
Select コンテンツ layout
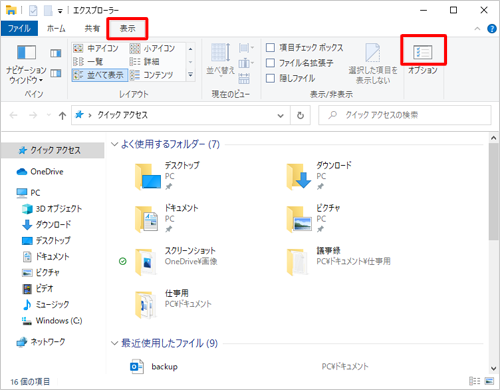[x=152, y=75]
